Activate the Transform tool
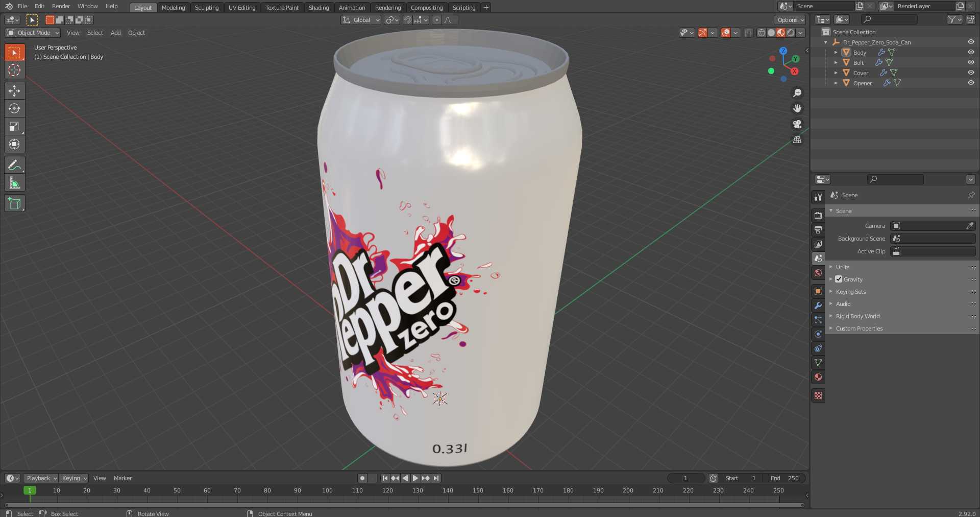The image size is (980, 517). (14, 144)
